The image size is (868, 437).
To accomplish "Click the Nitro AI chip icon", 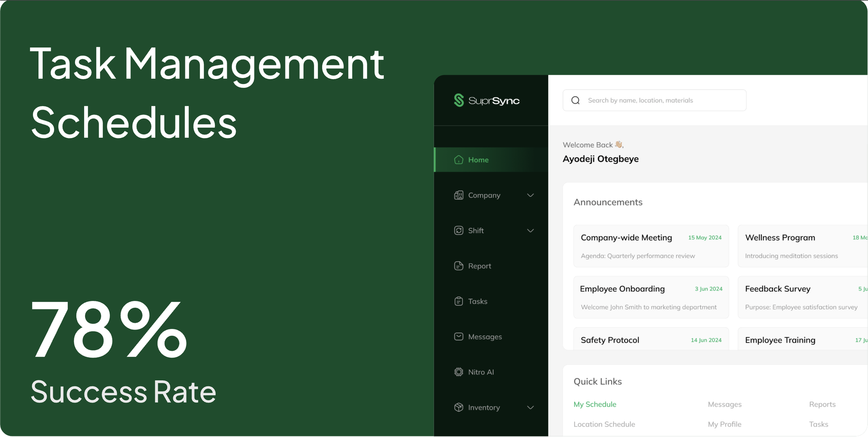I will click(459, 372).
